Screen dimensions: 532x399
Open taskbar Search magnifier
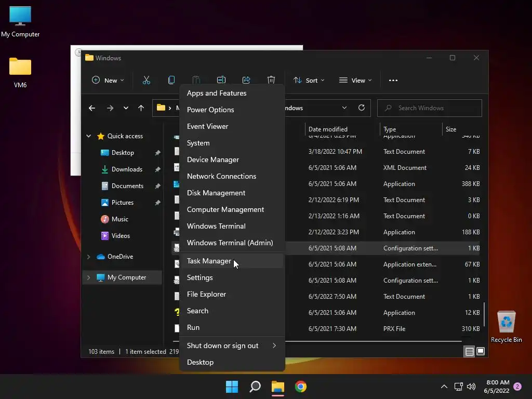[255, 387]
